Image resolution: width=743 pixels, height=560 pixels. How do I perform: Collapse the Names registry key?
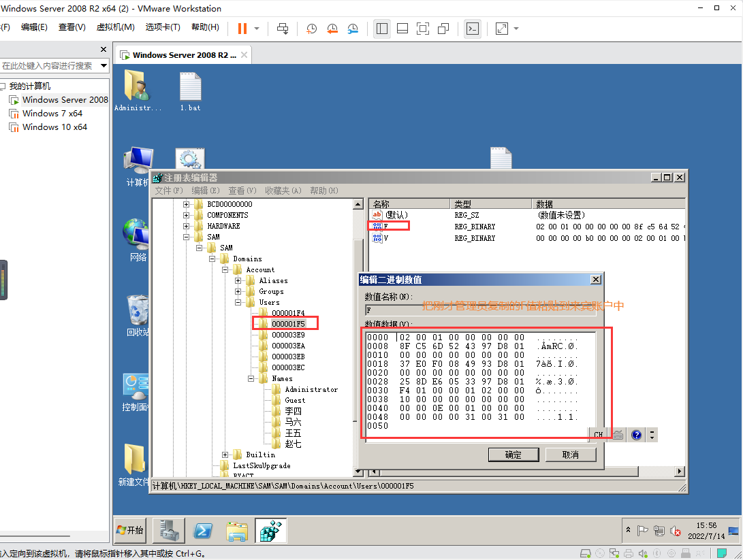click(251, 379)
